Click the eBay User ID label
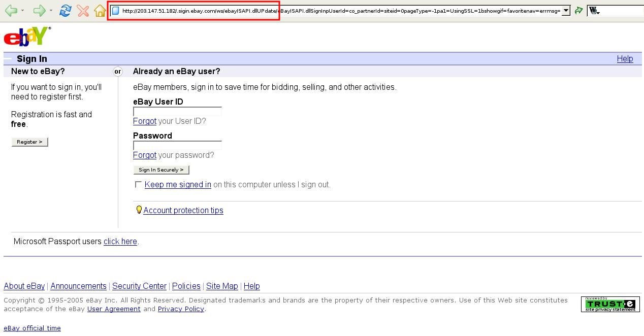The width and height of the screenshot is (644, 336). [158, 102]
